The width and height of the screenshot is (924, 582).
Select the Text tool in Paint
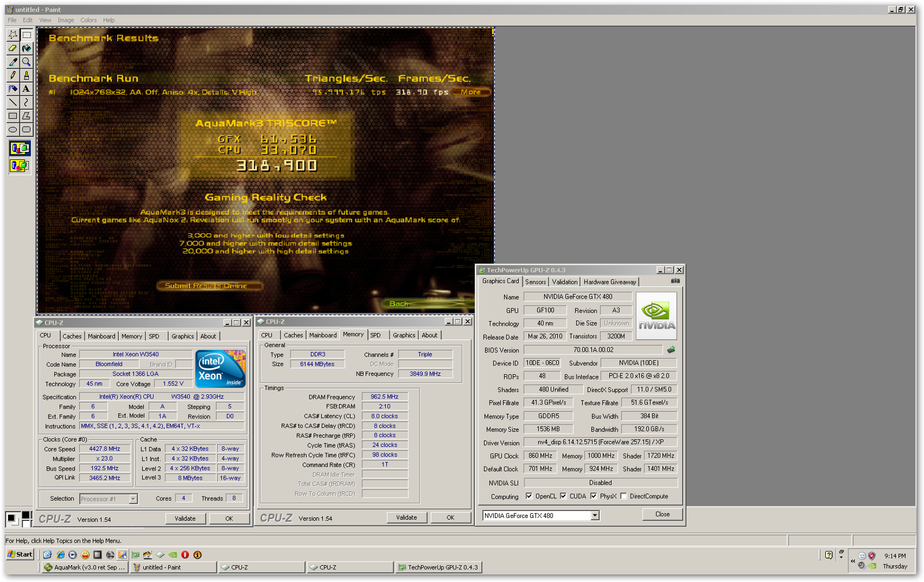pos(27,89)
